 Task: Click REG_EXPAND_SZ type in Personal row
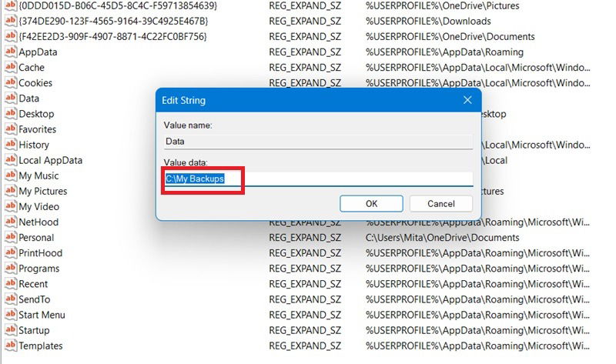305,238
